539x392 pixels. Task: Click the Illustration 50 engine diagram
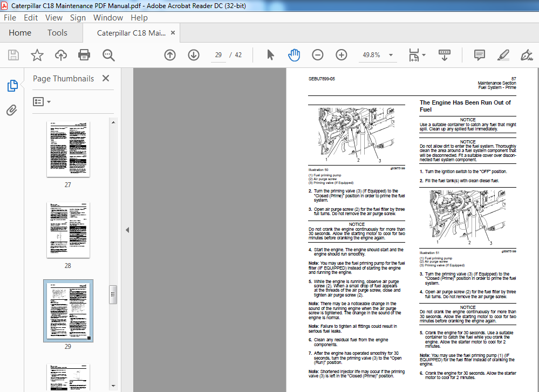click(x=357, y=135)
